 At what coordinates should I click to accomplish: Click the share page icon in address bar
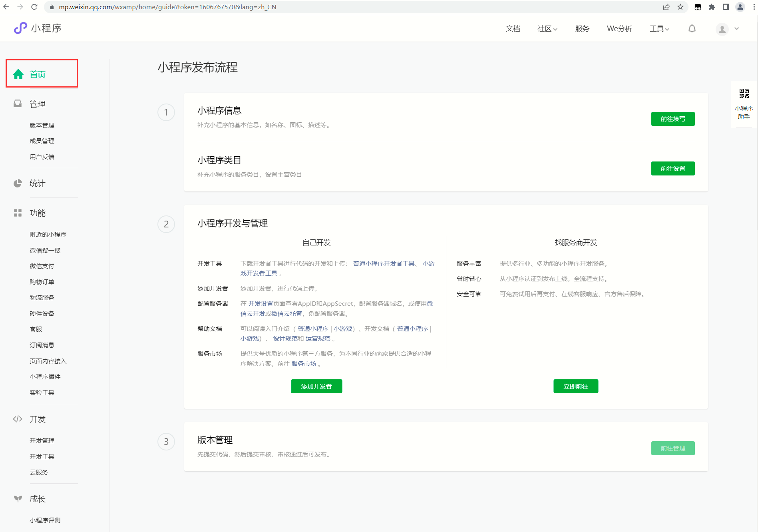coord(666,7)
